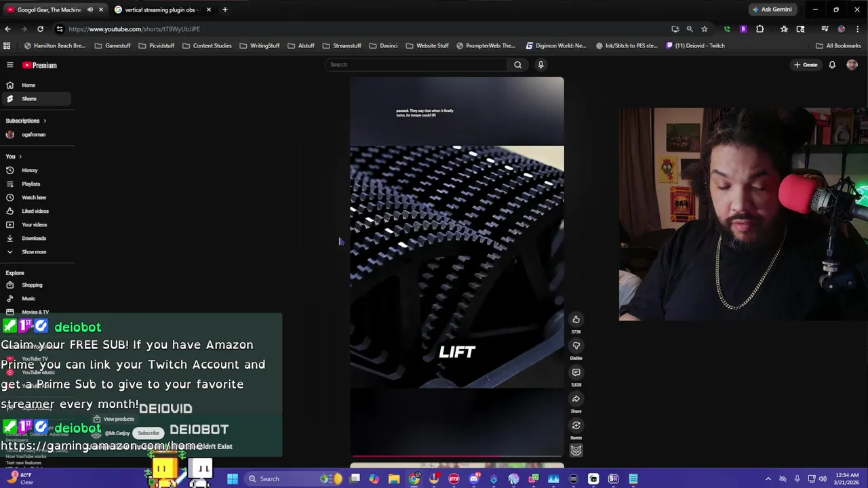Image resolution: width=868 pixels, height=488 pixels.
Task: Open Gamestuff bookmarks folder
Action: [113, 46]
